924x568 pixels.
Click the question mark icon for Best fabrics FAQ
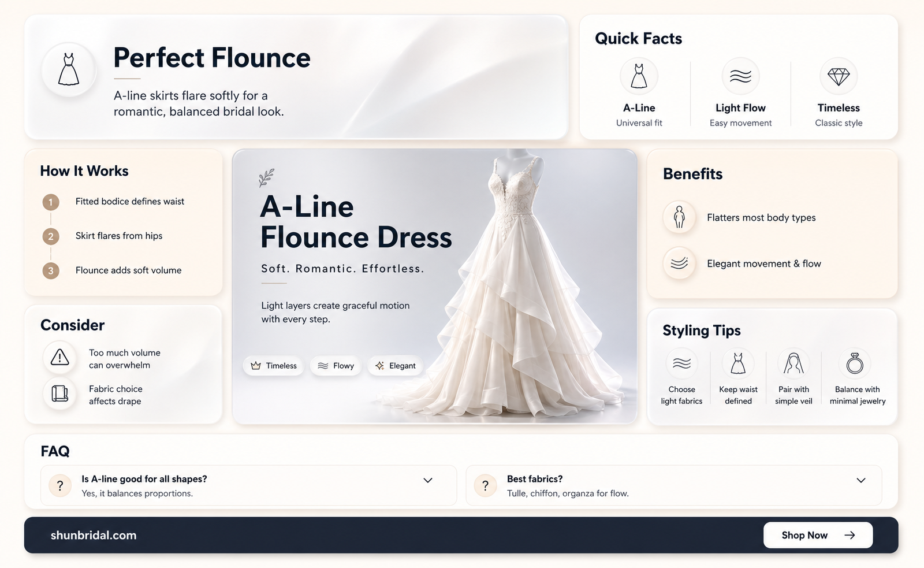[x=485, y=485]
